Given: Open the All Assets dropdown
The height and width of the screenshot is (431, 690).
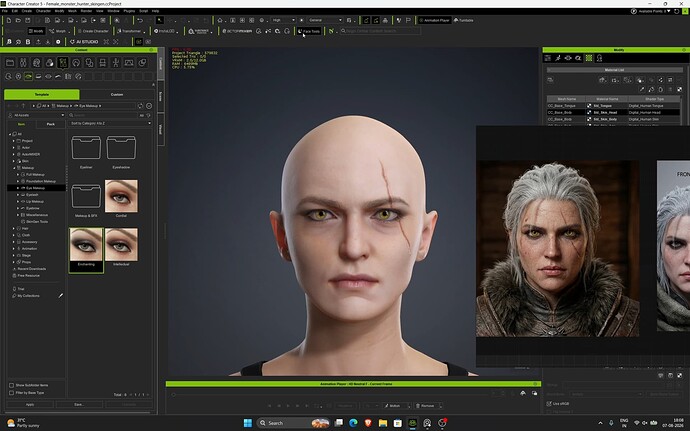Looking at the screenshot, I should (x=36, y=115).
